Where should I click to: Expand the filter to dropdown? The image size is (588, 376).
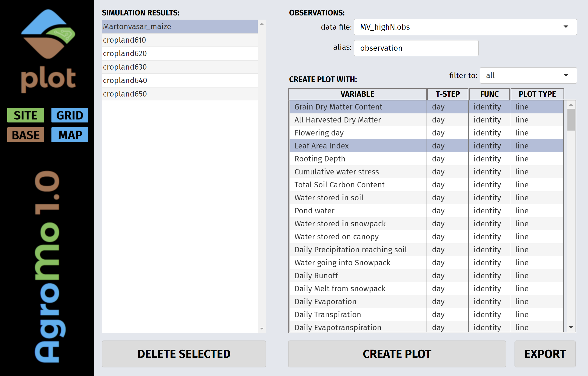[x=528, y=75]
